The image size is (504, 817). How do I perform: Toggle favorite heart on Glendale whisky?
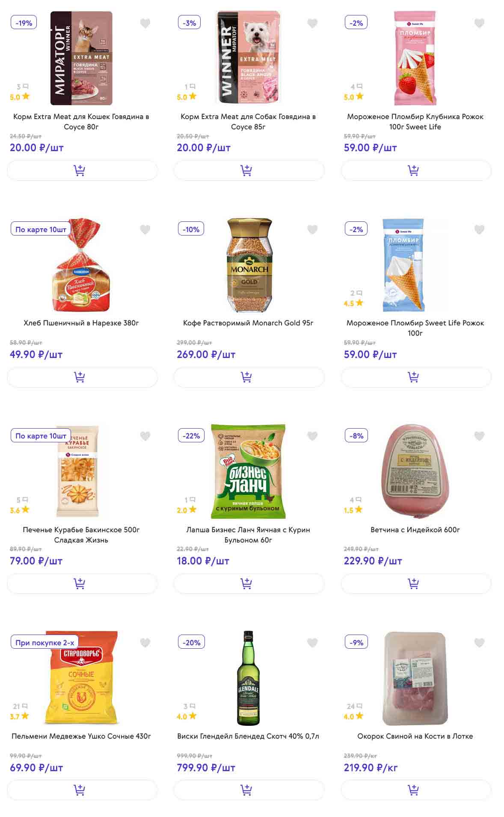coord(312,642)
